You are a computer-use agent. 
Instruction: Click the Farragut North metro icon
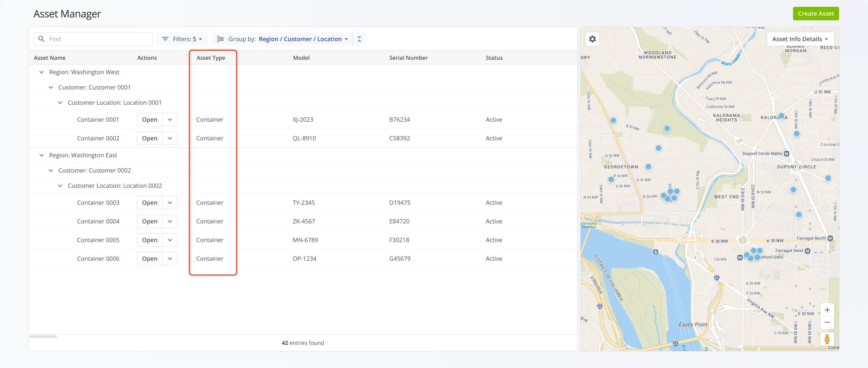(x=830, y=238)
